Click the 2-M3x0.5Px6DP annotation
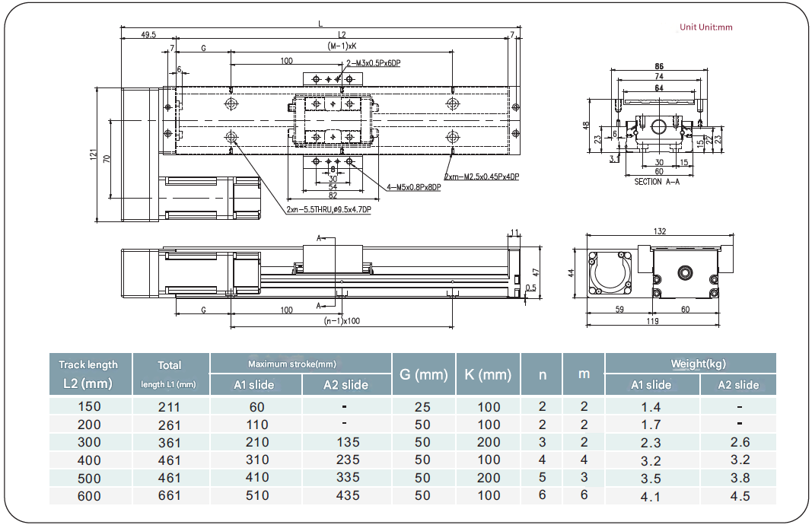This screenshot has width=812, height=528. (x=373, y=63)
